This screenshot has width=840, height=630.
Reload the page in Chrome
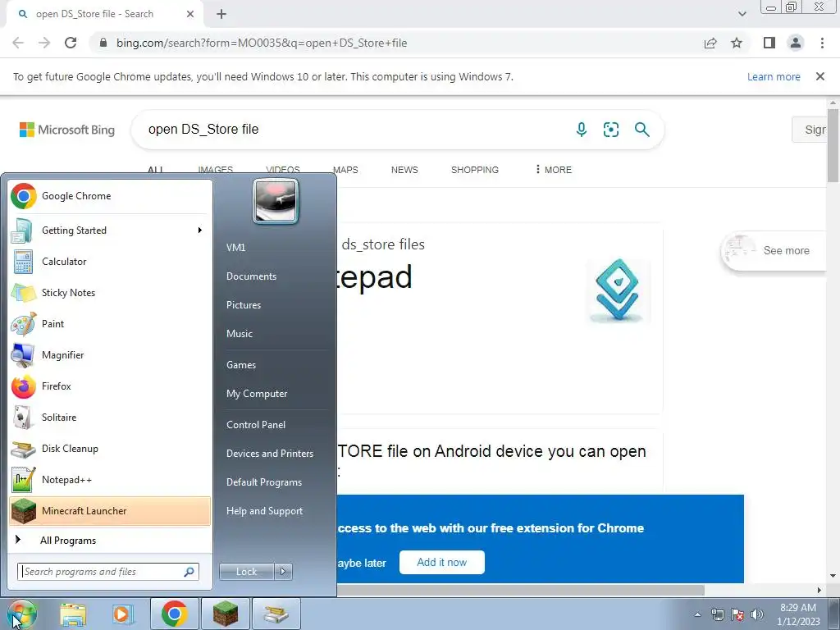coord(71,43)
